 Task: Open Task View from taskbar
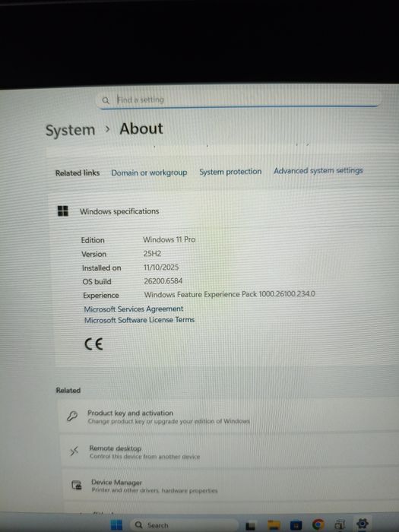[250, 526]
